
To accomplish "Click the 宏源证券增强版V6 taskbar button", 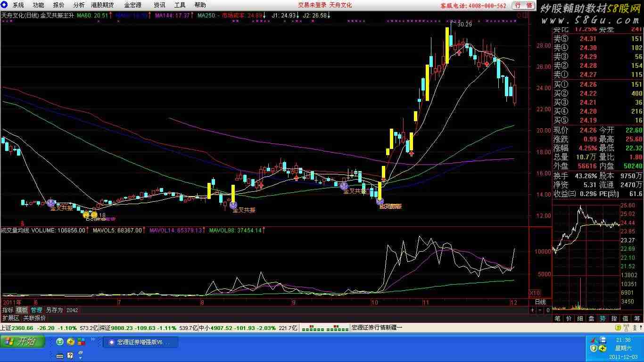I will [x=140, y=342].
